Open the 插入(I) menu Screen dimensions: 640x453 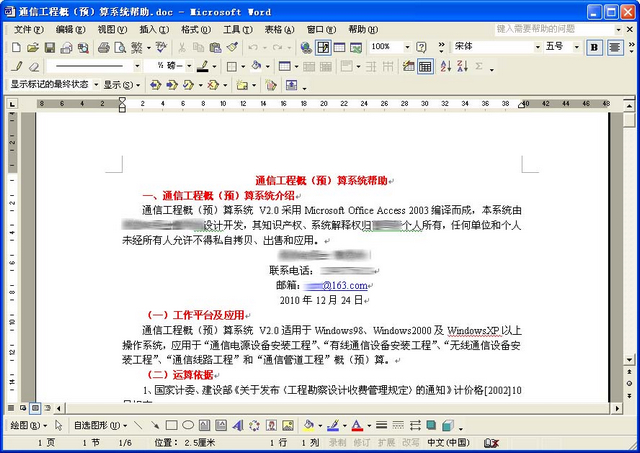pyautogui.click(x=154, y=30)
